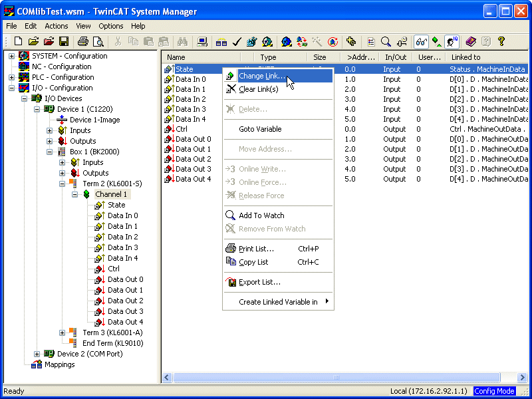Expand the PLC - Configuration node
This screenshot has width=532, height=399.
12,77
